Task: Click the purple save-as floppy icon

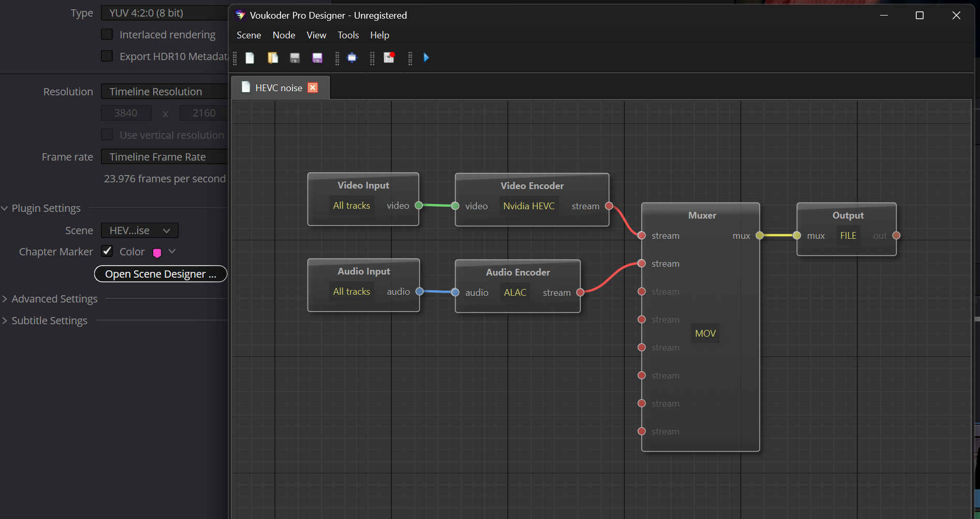Action: click(x=317, y=57)
